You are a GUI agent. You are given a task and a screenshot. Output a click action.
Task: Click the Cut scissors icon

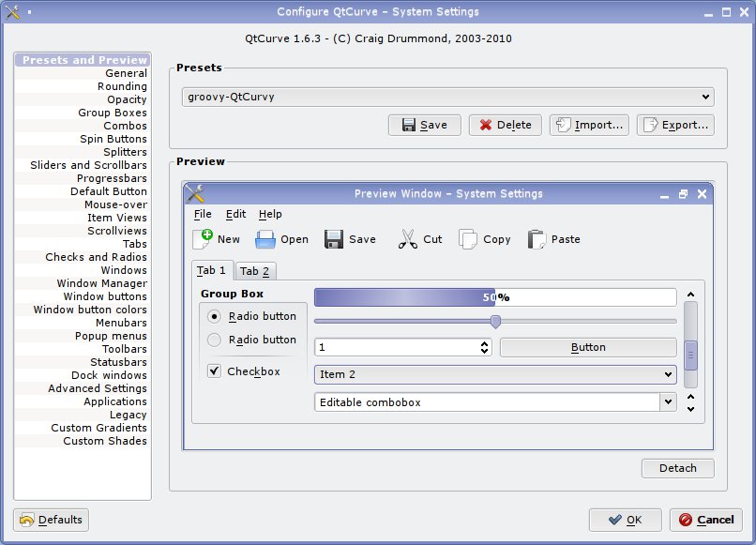point(407,239)
